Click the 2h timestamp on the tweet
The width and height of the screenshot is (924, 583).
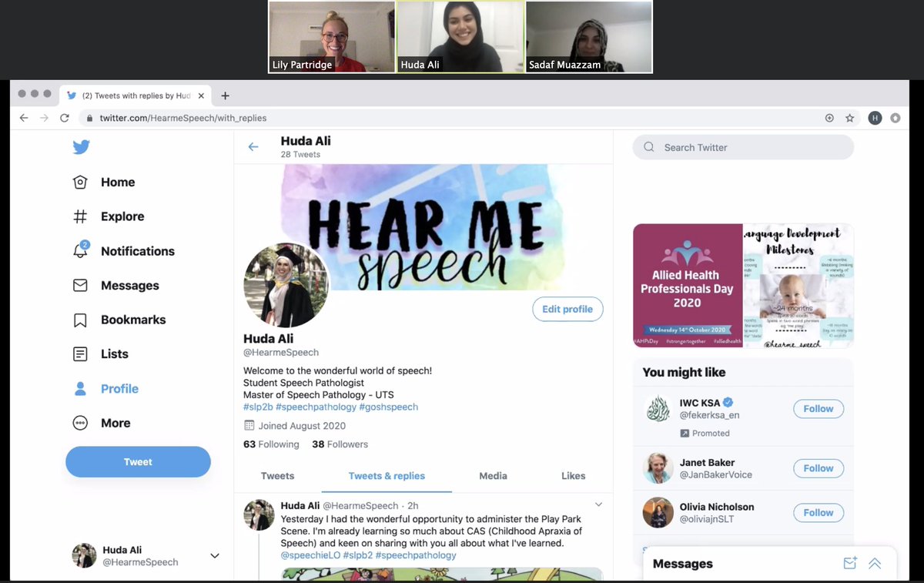(x=413, y=506)
